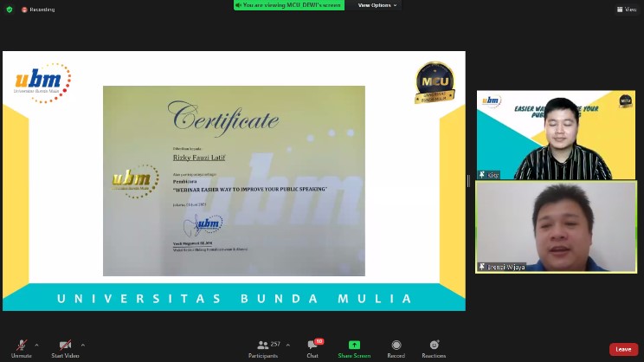The image size is (644, 362).
Task: Click the Recording indicator
Action: click(38, 10)
